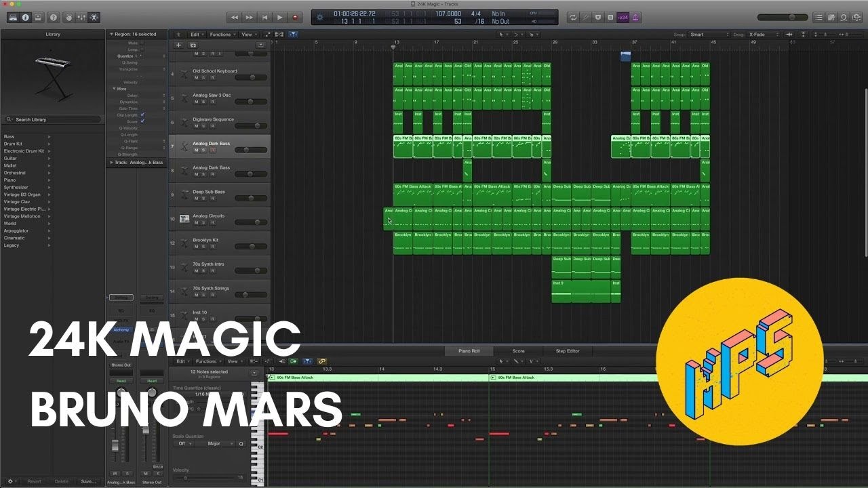This screenshot has height=488, width=868.
Task: Start playback with Play button
Action: pos(279,17)
